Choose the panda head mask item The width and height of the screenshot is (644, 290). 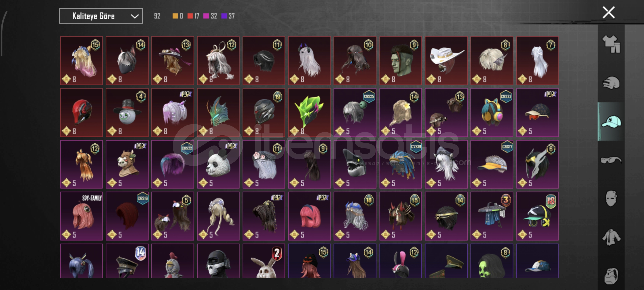click(x=218, y=164)
